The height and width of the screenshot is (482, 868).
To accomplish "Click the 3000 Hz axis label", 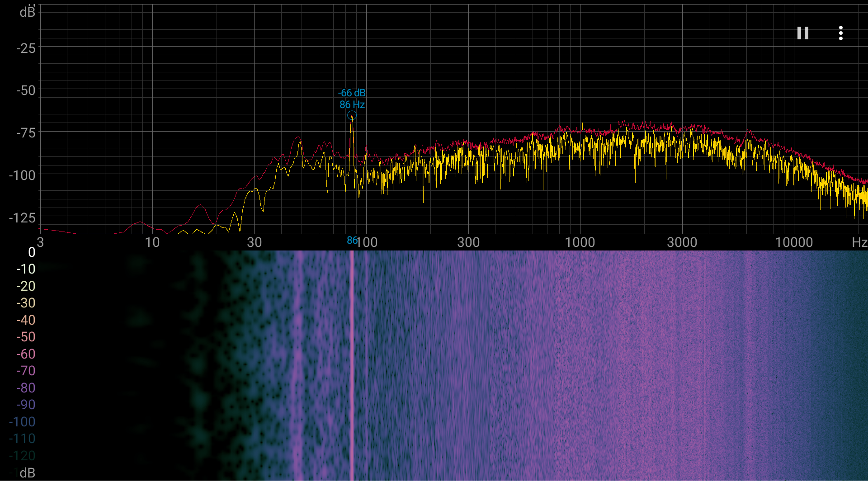I will click(x=682, y=242).
